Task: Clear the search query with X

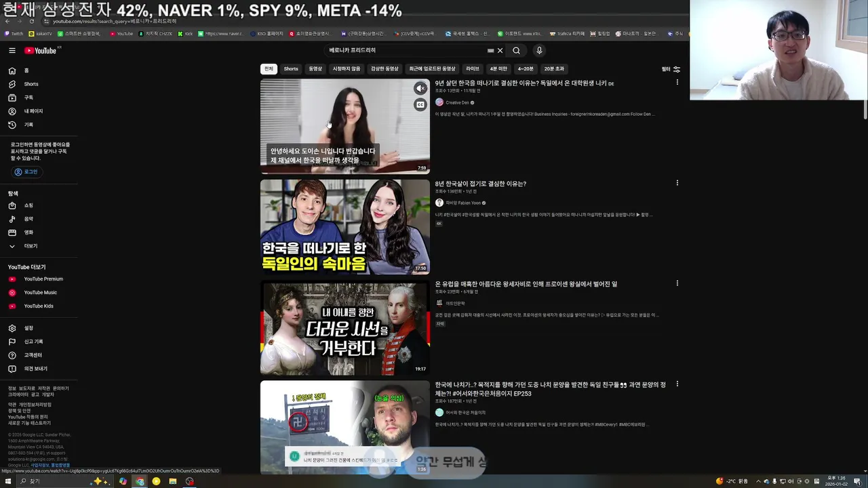Action: click(500, 50)
